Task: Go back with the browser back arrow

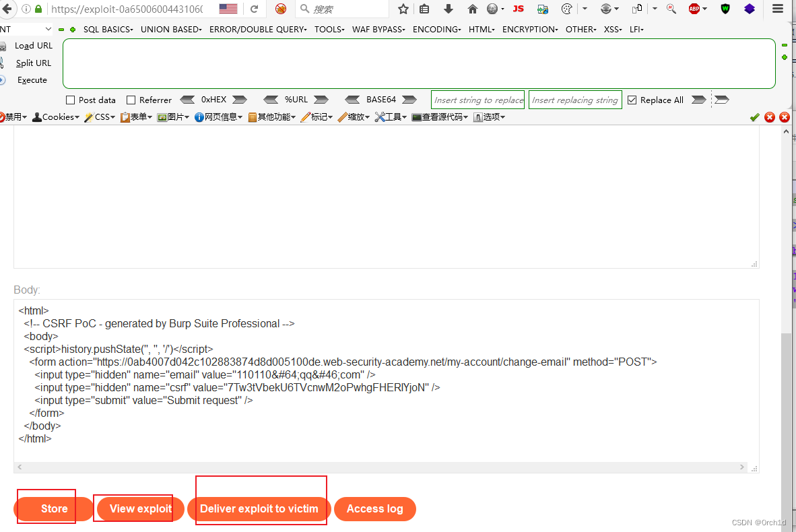Action: tap(7, 9)
